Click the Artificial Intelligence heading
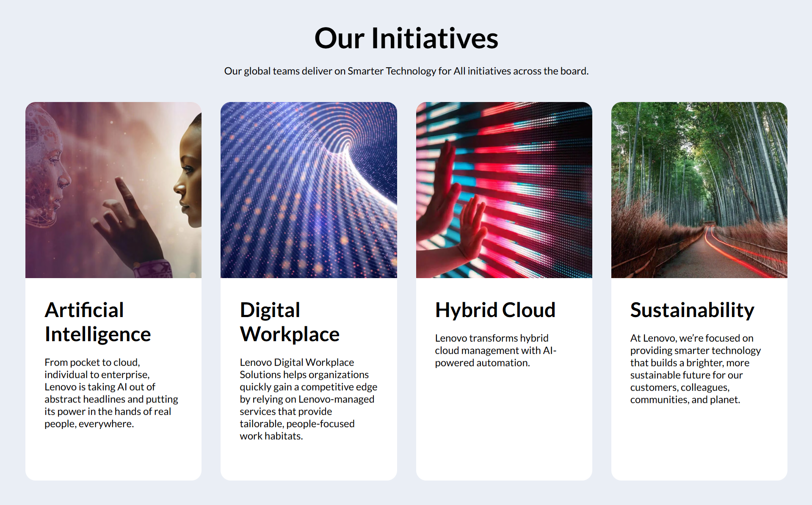This screenshot has width=812, height=505. [98, 322]
